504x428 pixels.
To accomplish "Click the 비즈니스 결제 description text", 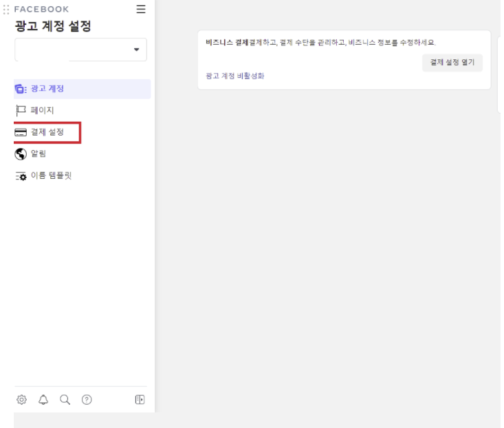I will (x=321, y=43).
